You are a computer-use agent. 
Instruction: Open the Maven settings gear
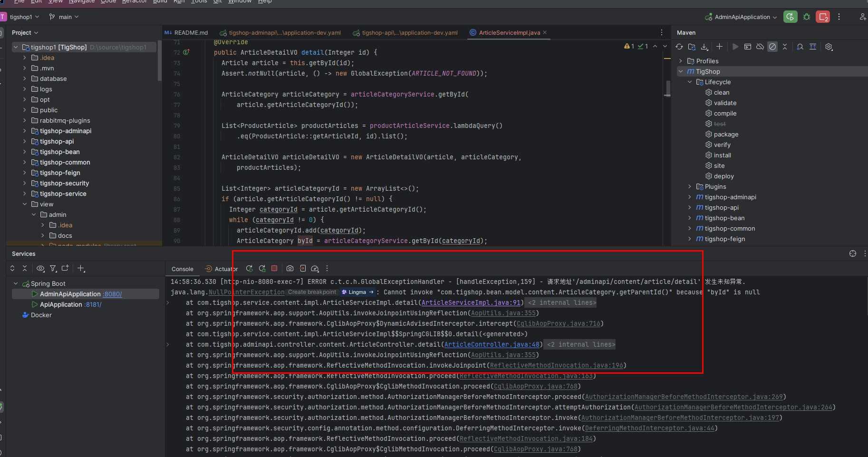click(829, 47)
